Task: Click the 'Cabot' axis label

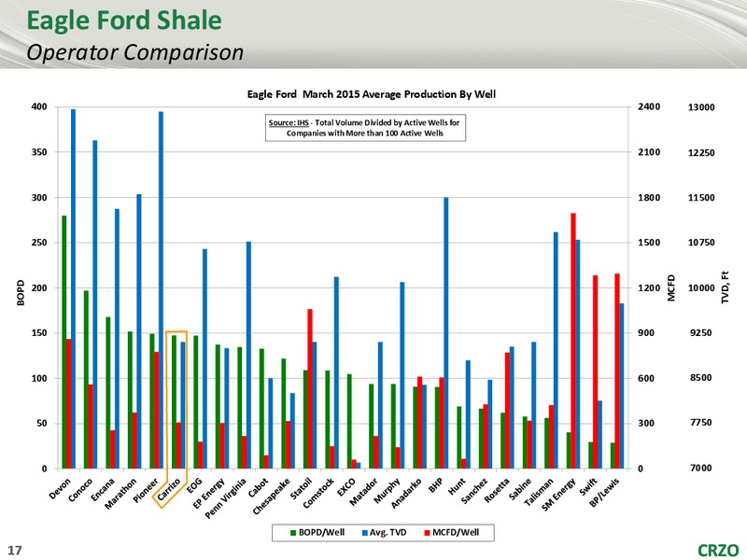Action: 258,487
